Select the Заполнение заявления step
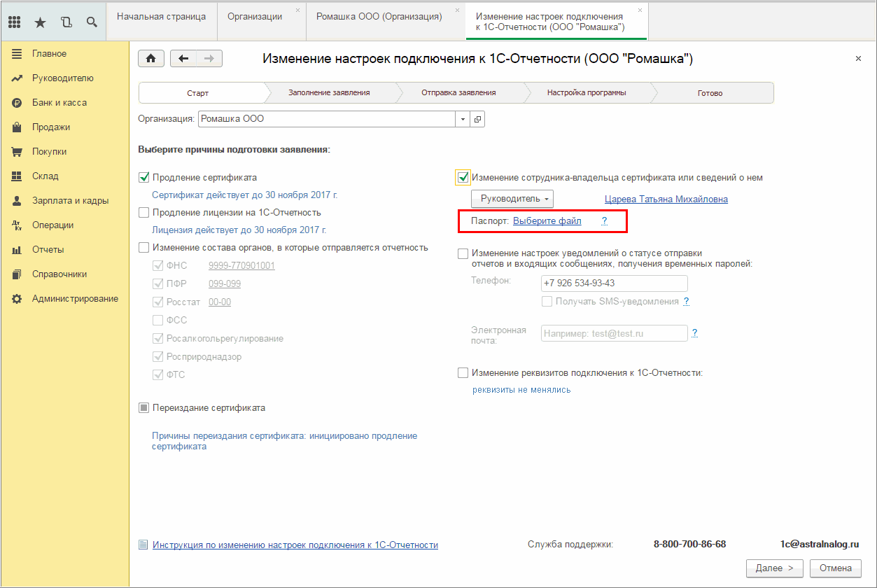The height and width of the screenshot is (588, 877). pyautogui.click(x=329, y=92)
